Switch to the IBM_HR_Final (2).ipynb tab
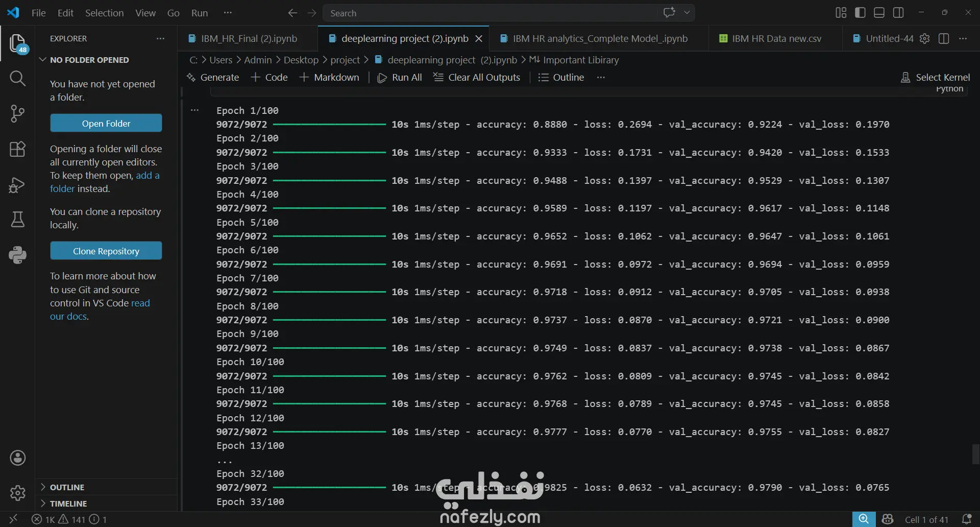 (x=248, y=38)
